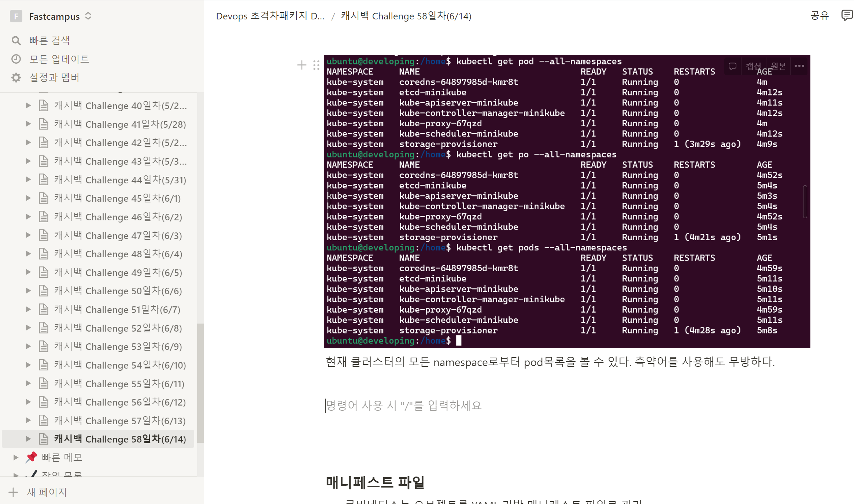The image size is (854, 504).
Task: Click the sidebar vertical scrollbar thumb
Action: [x=200, y=382]
